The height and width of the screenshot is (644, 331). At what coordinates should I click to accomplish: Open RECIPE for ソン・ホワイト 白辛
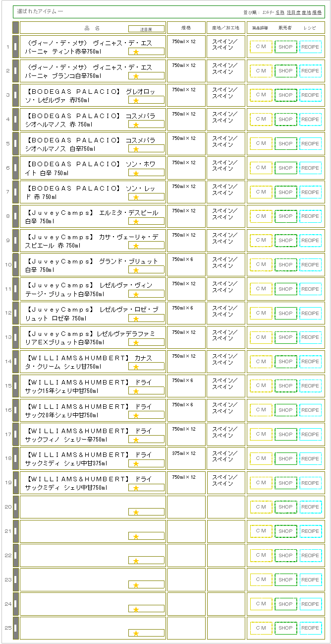click(311, 168)
